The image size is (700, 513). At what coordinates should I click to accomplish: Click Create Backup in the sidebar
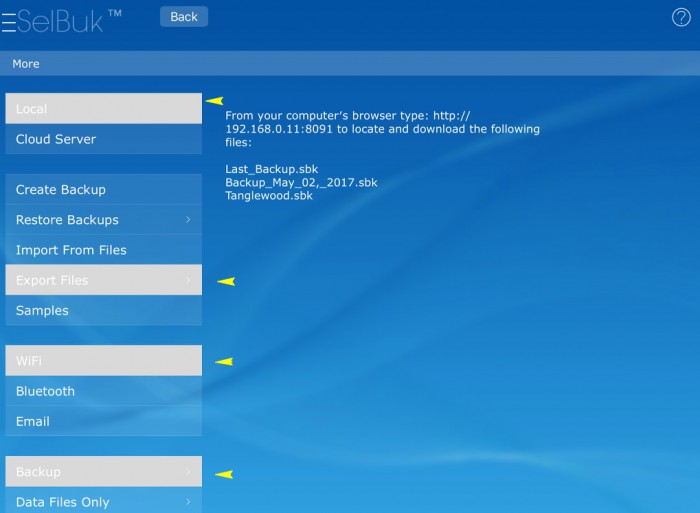[103, 190]
